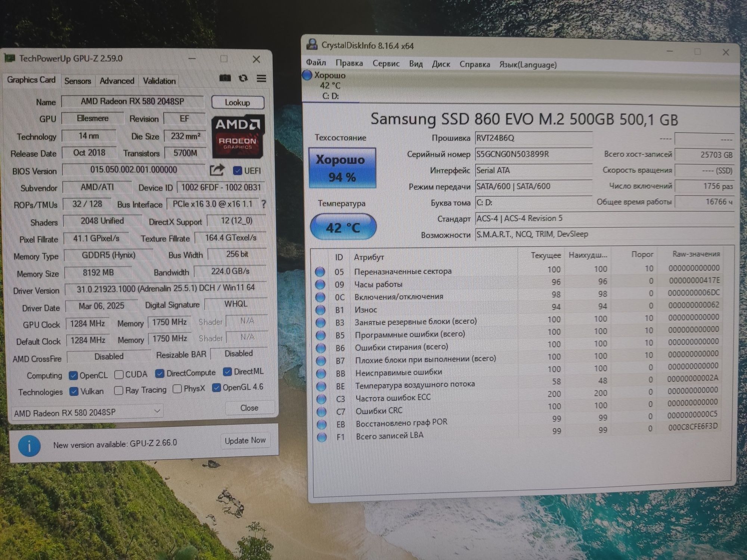747x560 pixels.
Task: Open the Диск menu
Action: [x=441, y=64]
